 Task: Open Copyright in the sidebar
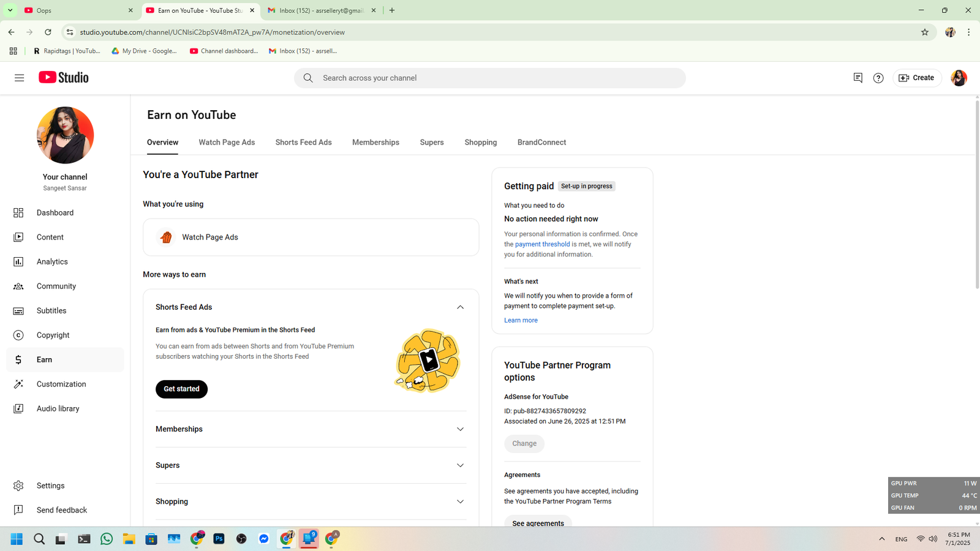[x=65, y=335]
